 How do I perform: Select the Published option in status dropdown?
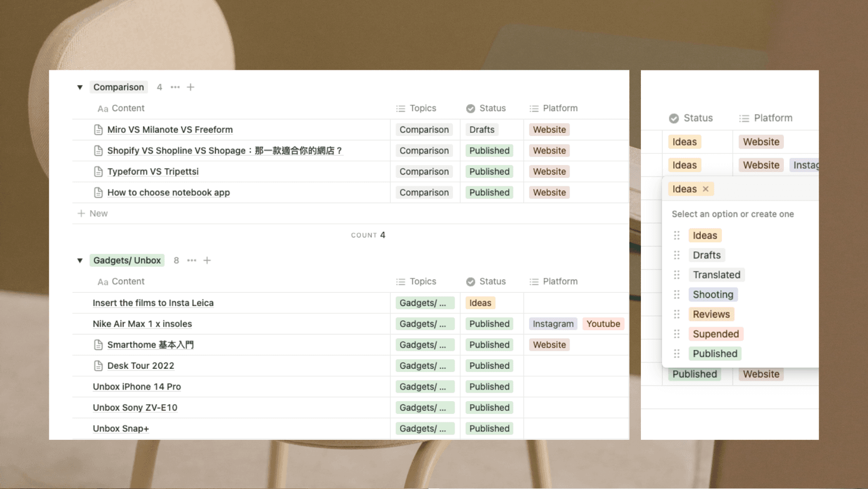point(715,354)
